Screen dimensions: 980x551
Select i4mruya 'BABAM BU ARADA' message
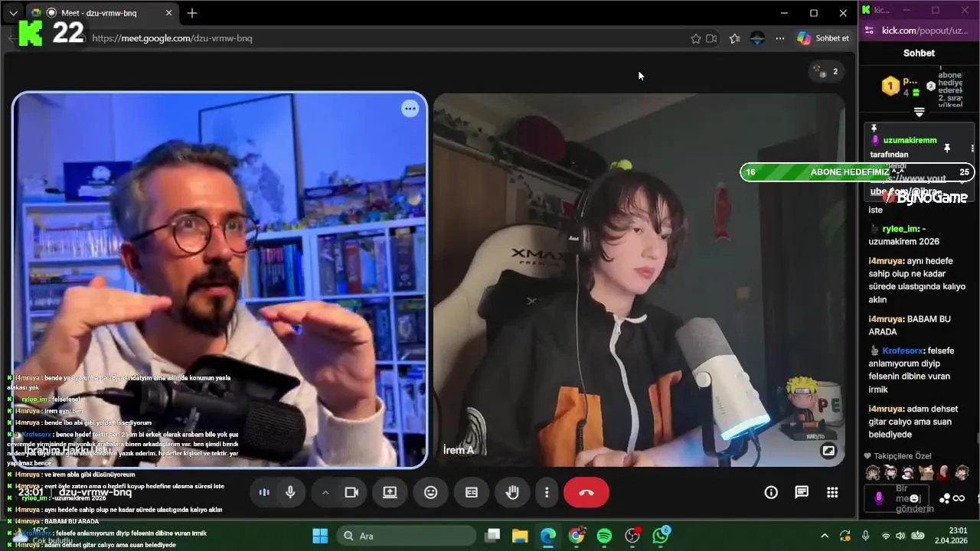pyautogui.click(x=910, y=325)
